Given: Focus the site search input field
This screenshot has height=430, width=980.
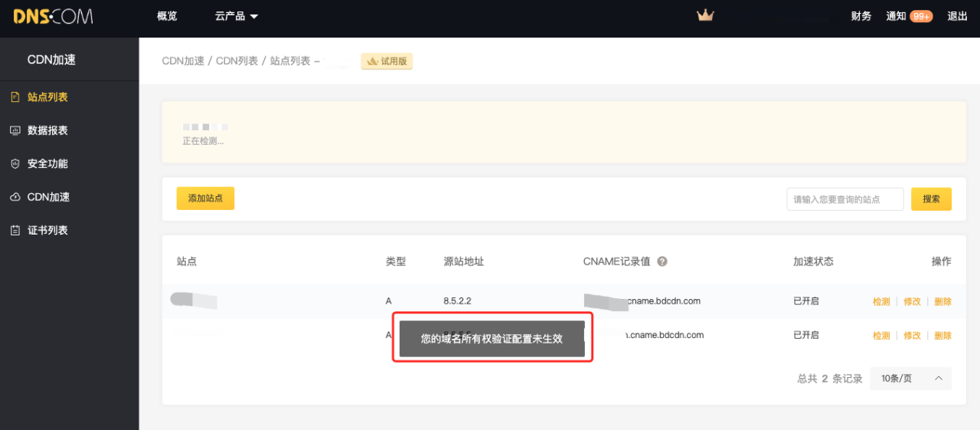Looking at the screenshot, I should point(844,199).
